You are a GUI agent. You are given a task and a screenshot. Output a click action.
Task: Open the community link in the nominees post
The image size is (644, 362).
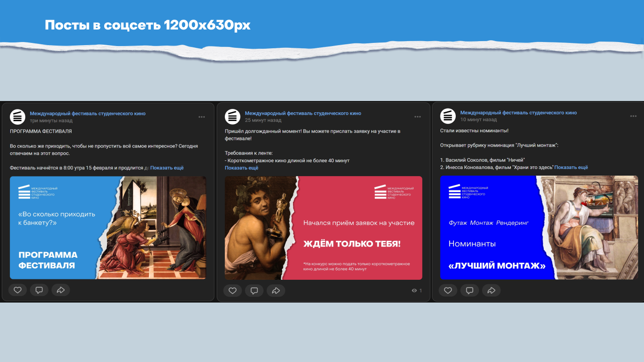tap(518, 113)
